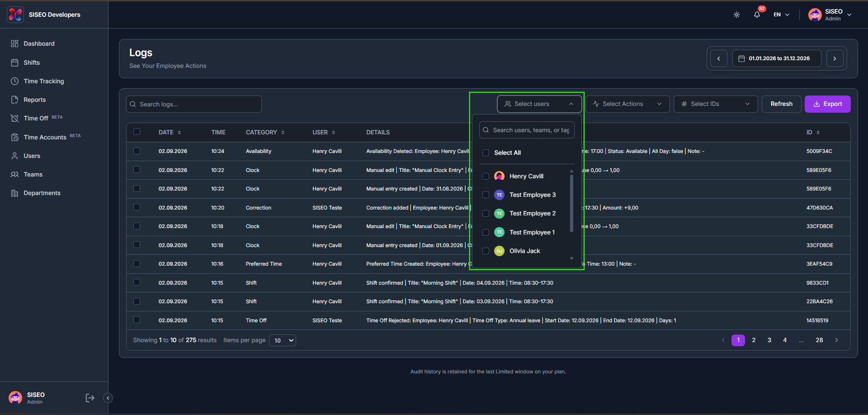Screen dimensions: 868x415
Task: Open Teams group icon in sidebar
Action: pos(14,174)
